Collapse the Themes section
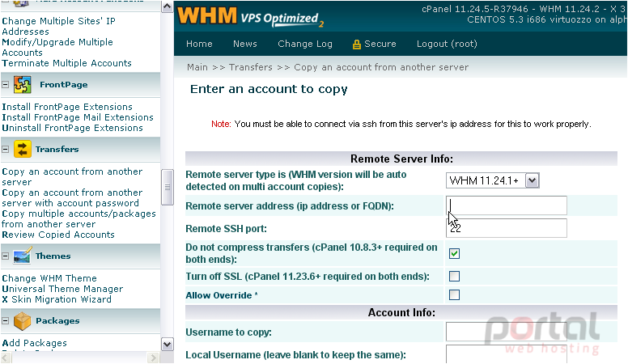The width and height of the screenshot is (628, 364). tap(6, 256)
